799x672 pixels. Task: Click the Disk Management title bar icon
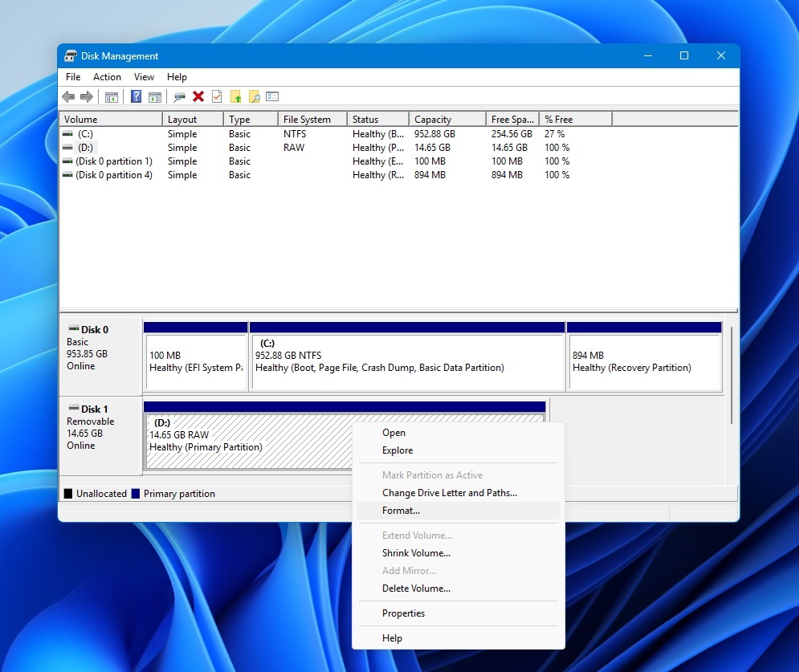coord(71,56)
